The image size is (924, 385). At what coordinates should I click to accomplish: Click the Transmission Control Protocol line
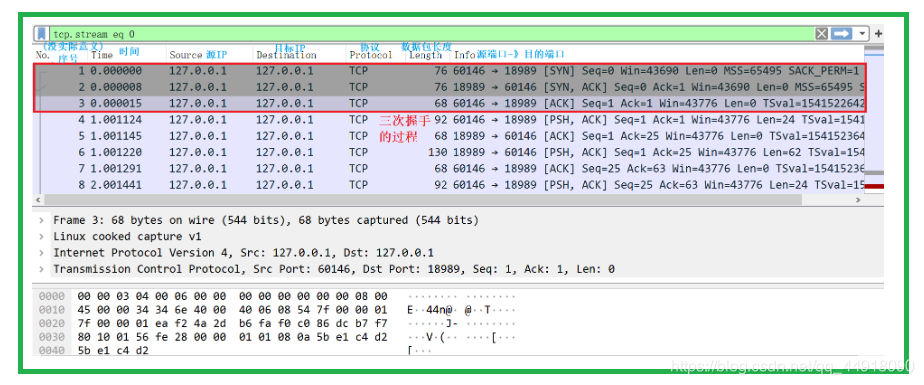[x=334, y=269]
